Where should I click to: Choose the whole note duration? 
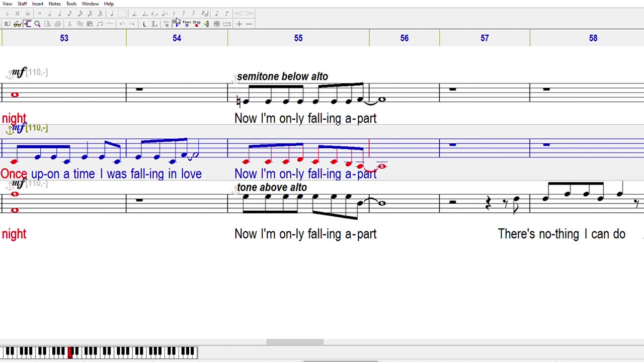(x=40, y=14)
